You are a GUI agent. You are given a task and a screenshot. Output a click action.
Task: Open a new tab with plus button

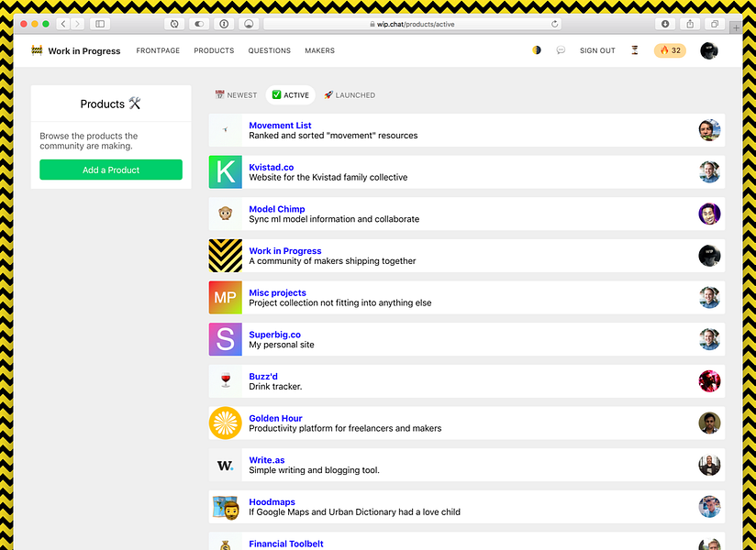coord(736,27)
